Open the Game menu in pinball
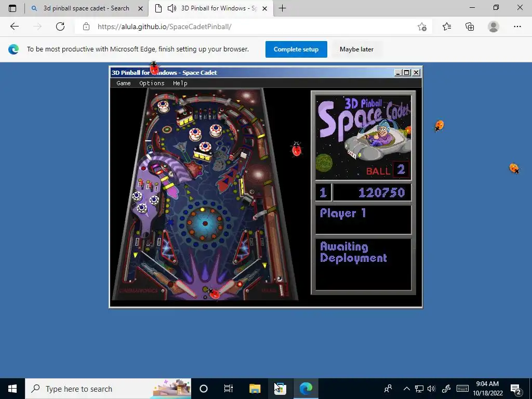The width and height of the screenshot is (532, 399). [x=124, y=83]
